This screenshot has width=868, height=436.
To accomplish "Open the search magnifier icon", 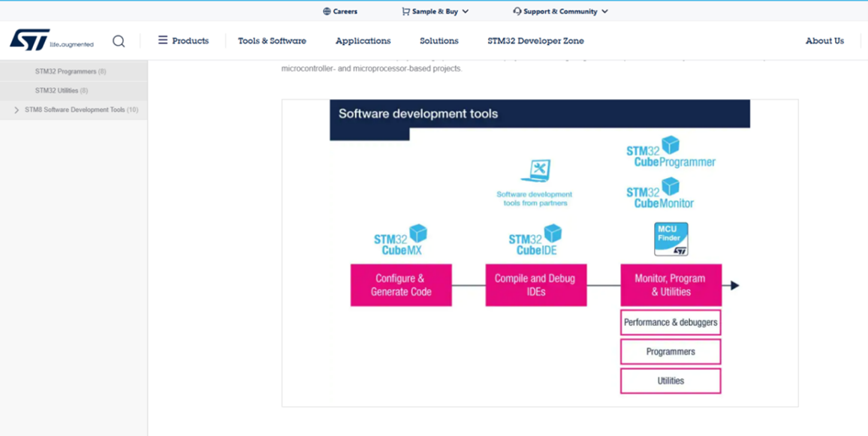I will pos(119,41).
